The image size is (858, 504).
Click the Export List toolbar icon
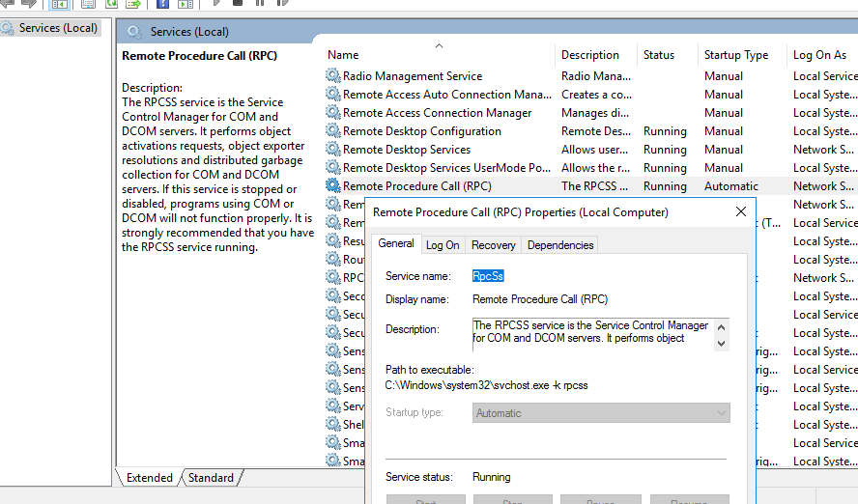pyautogui.click(x=132, y=4)
